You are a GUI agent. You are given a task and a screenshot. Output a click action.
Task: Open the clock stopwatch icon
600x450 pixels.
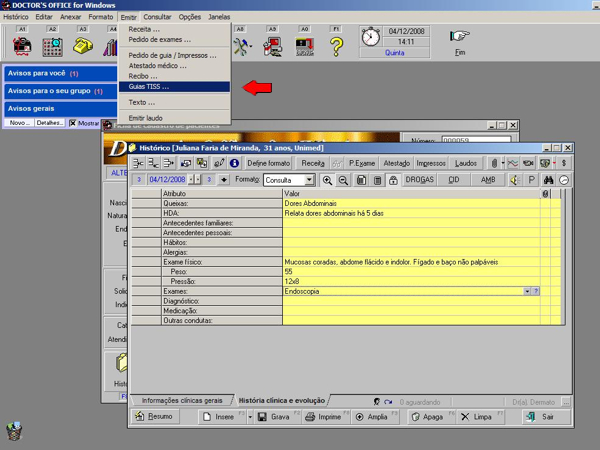371,38
